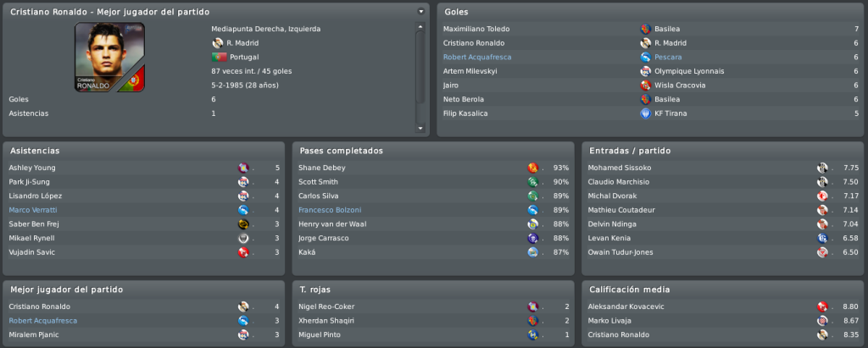The height and width of the screenshot is (348, 868).
Task: Click KF Tirana badge beside Filip Kasalica
Action: (645, 113)
